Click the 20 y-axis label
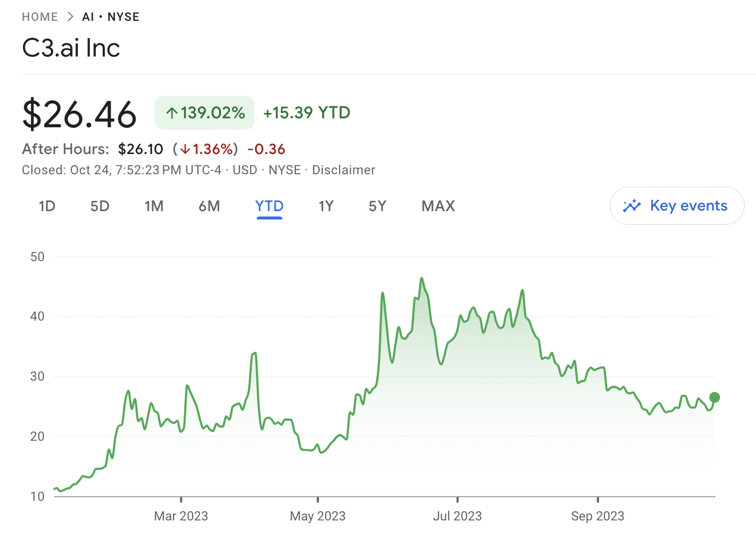The width and height of the screenshot is (756, 546). coord(37,437)
